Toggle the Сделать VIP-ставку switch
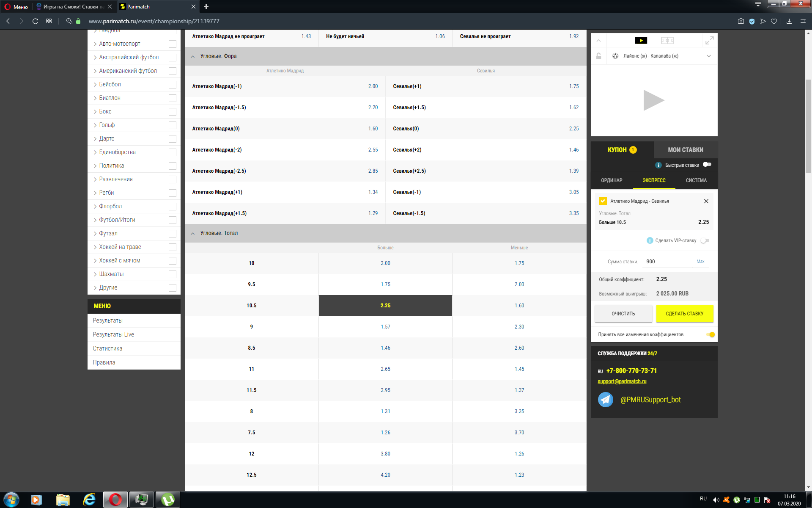Image resolution: width=812 pixels, height=508 pixels. click(x=705, y=240)
